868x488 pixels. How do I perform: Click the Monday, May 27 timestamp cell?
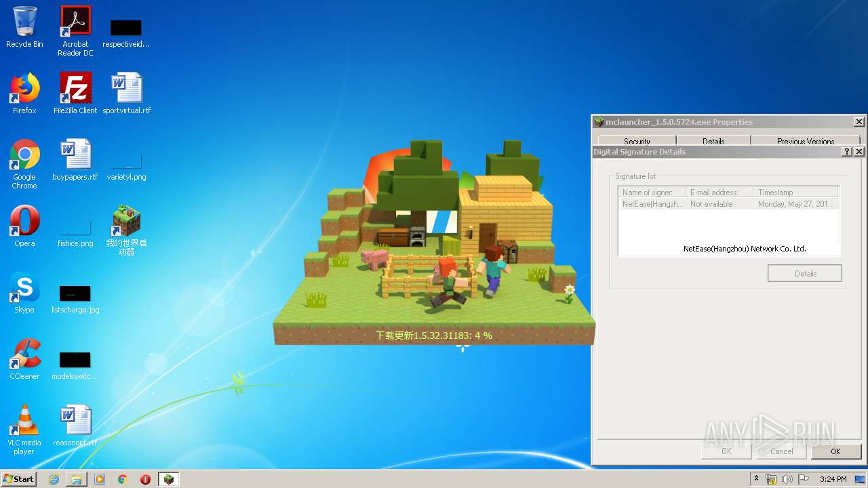pos(796,204)
